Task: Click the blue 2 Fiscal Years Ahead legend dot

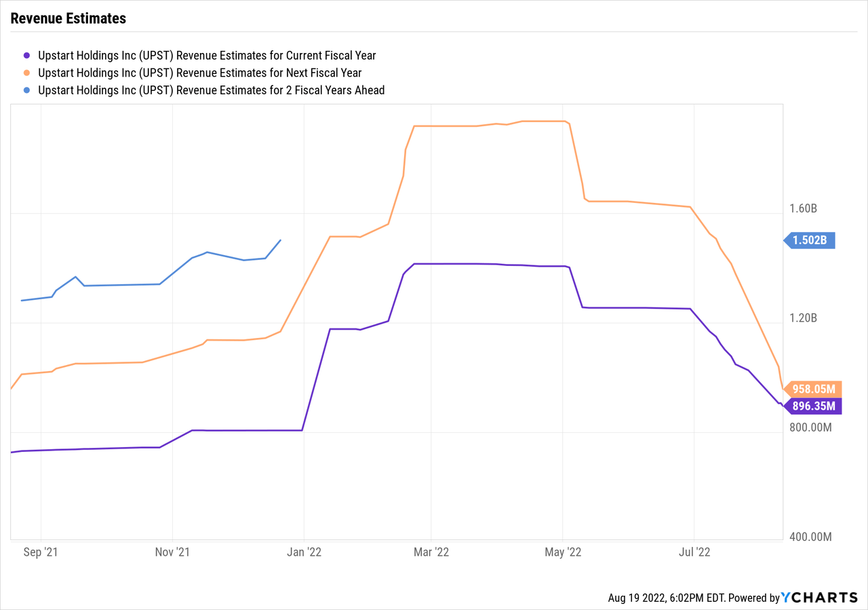Action: 27,90
